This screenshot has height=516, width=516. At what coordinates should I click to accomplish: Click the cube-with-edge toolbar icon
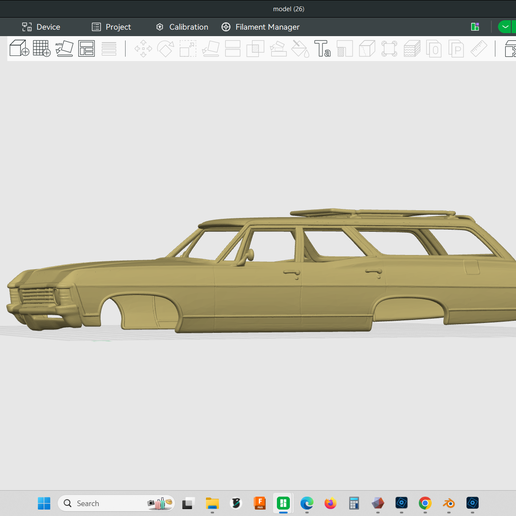(x=367, y=49)
